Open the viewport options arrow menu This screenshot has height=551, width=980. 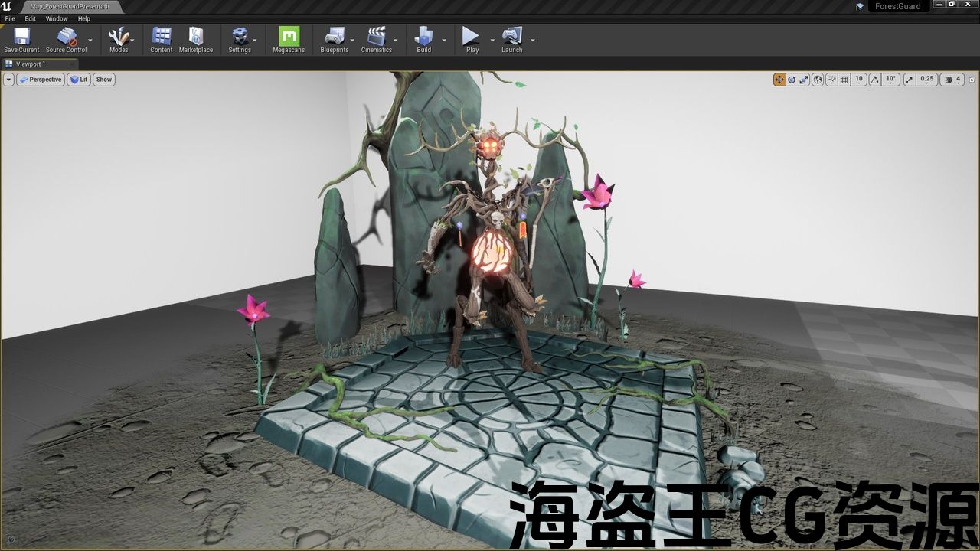[8, 80]
